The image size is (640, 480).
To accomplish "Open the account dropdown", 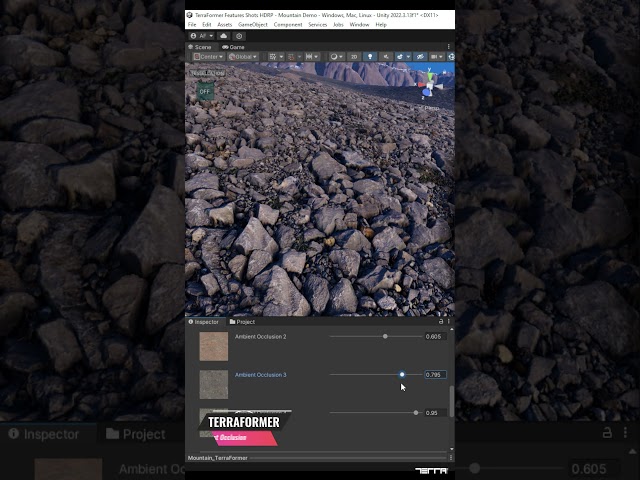I will click(202, 36).
